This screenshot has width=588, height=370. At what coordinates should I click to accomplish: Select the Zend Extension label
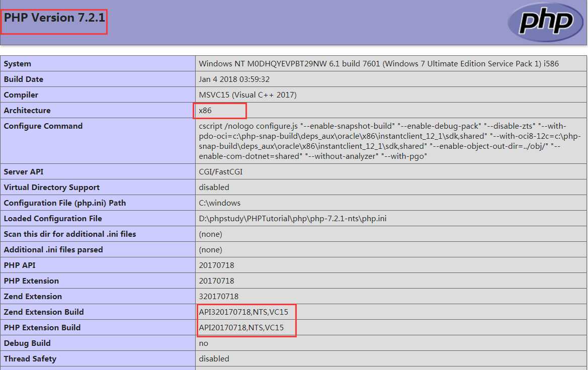pos(33,296)
